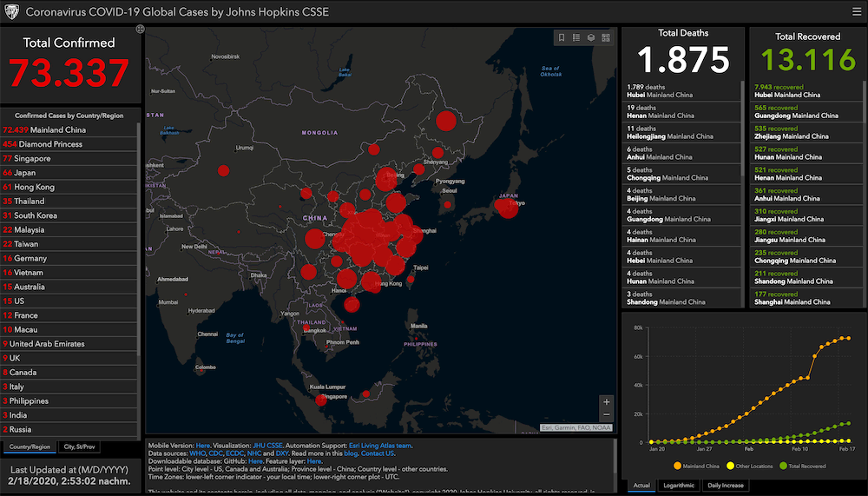Click the Singapore case circle on map

[321, 400]
